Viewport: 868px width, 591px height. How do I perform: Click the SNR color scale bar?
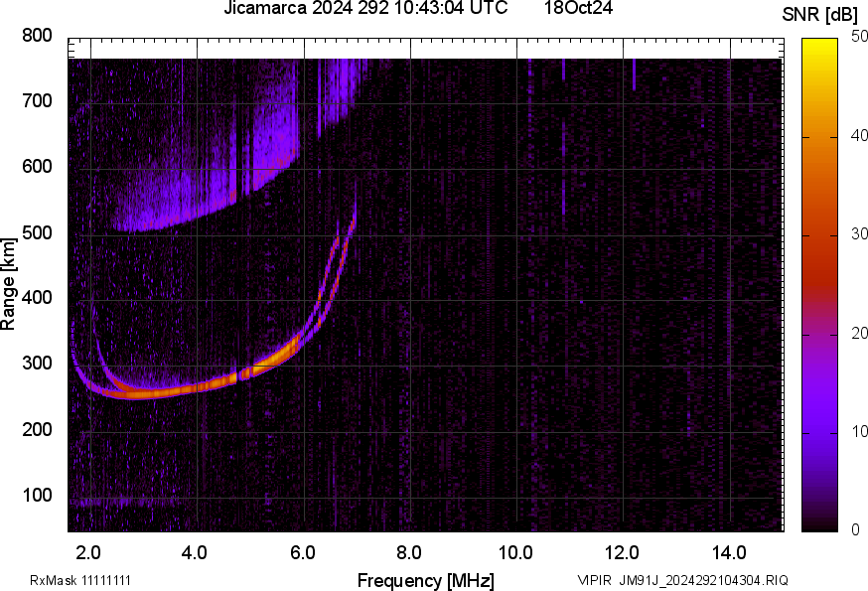coord(819,285)
